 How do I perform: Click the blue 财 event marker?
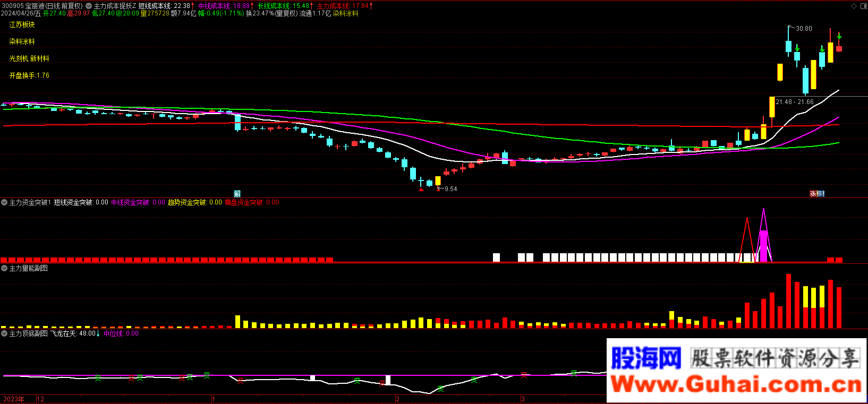click(821, 194)
